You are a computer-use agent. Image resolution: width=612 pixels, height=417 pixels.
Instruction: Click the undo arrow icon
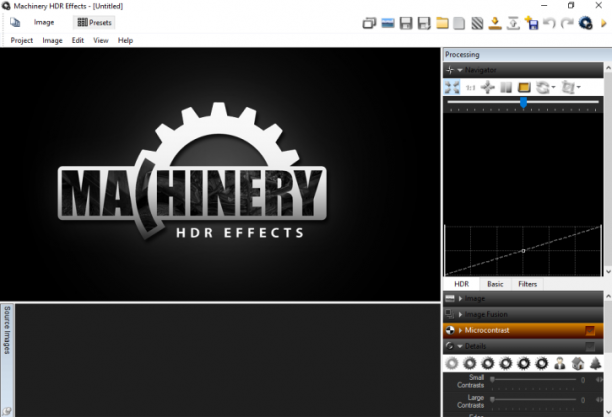tap(549, 23)
